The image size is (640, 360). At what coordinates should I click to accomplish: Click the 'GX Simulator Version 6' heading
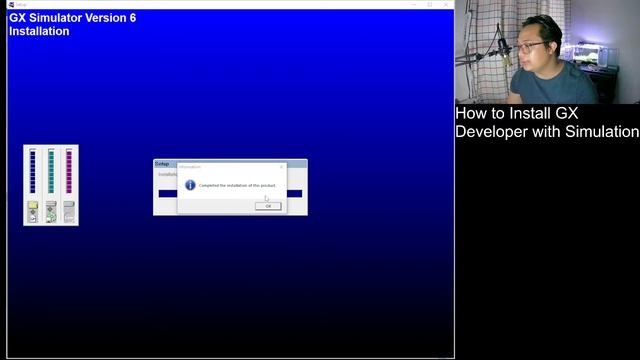(x=73, y=18)
